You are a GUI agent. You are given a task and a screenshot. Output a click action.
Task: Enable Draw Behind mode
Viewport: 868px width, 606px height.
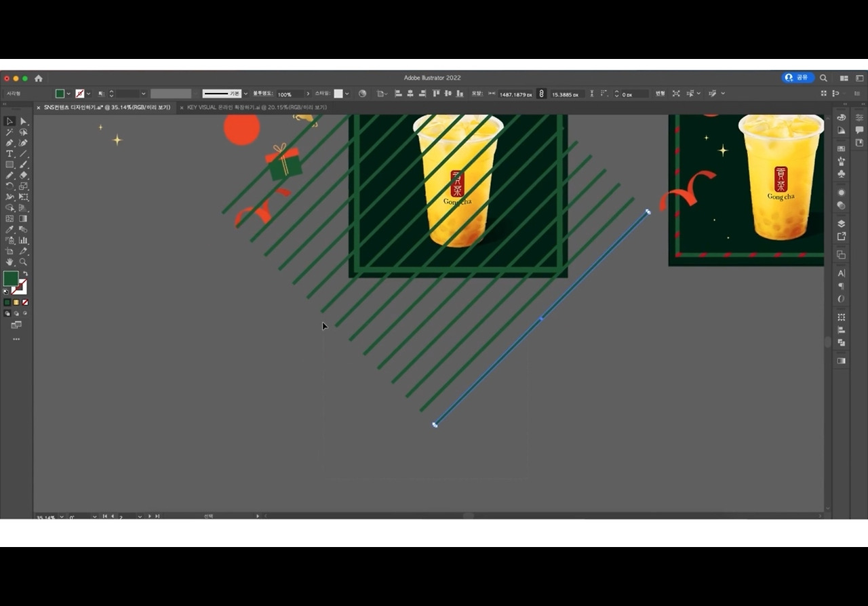point(16,314)
